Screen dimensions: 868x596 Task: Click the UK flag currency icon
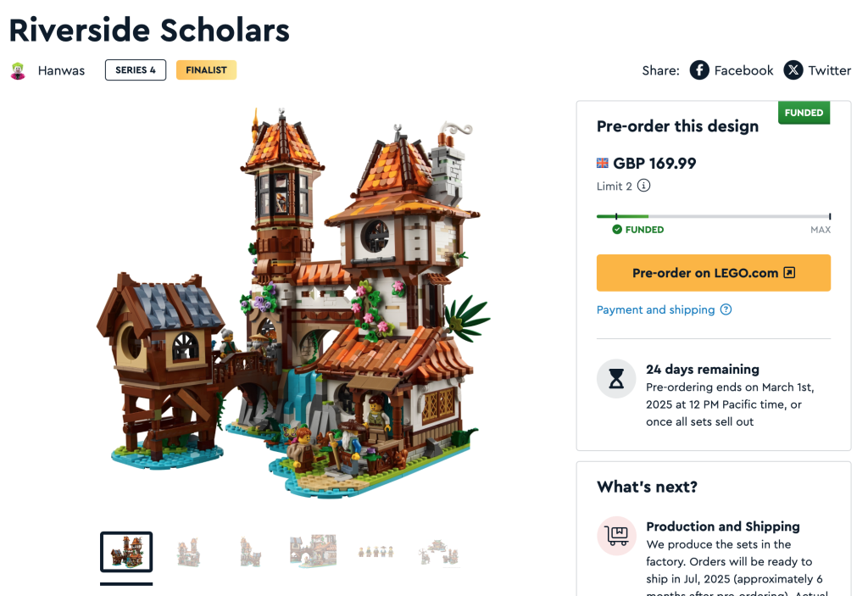point(603,163)
